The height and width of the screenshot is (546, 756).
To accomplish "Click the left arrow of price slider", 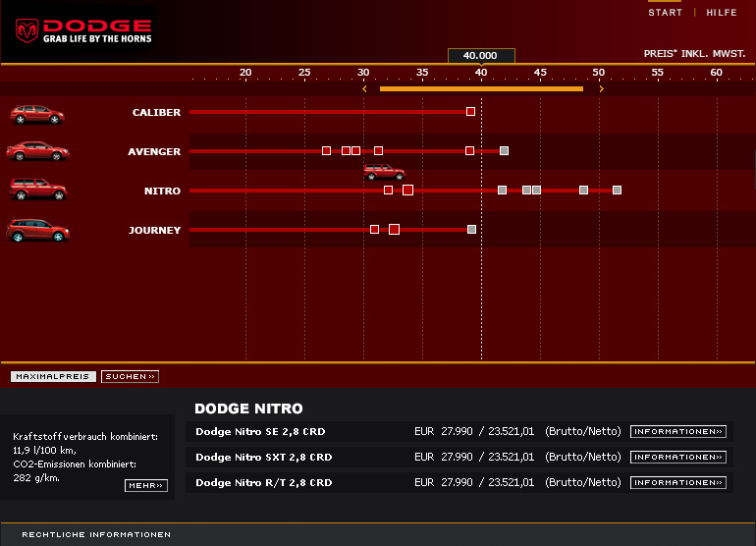I will 364,89.
